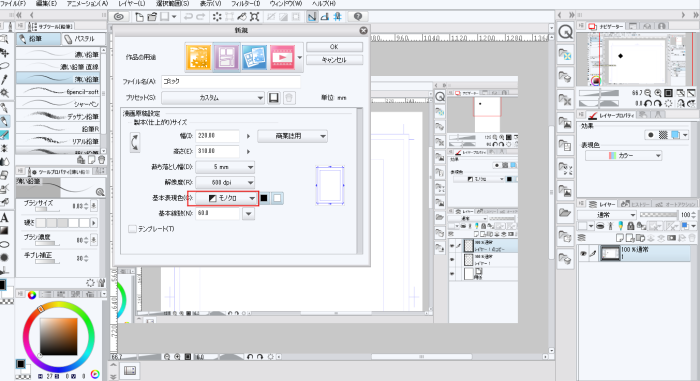Click the キャンセル button

tap(334, 60)
